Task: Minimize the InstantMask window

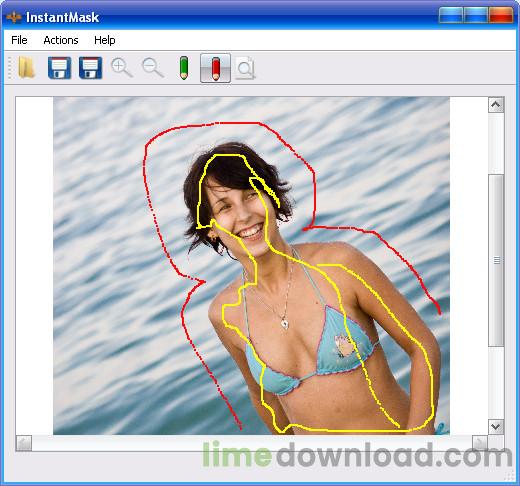Action: pyautogui.click(x=451, y=15)
